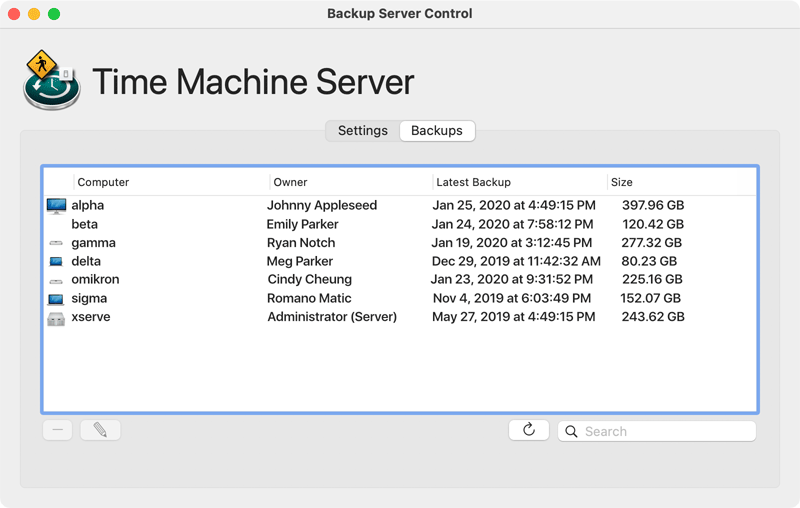Click size value 243.62 GB

(653, 317)
